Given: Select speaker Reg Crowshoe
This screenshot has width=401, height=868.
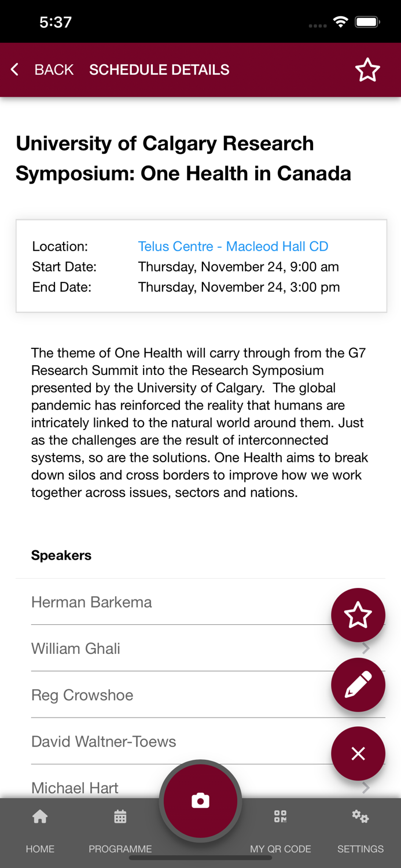Looking at the screenshot, I should (82, 695).
